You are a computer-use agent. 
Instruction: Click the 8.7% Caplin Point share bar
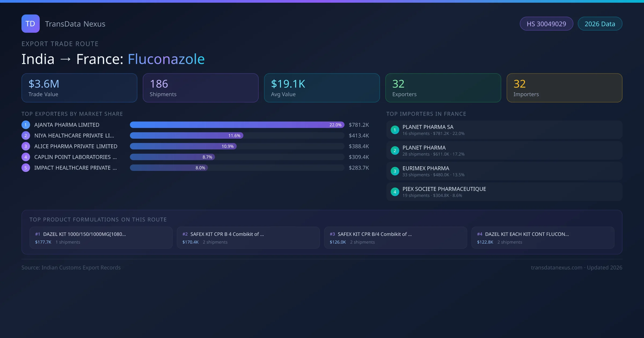[x=172, y=157]
